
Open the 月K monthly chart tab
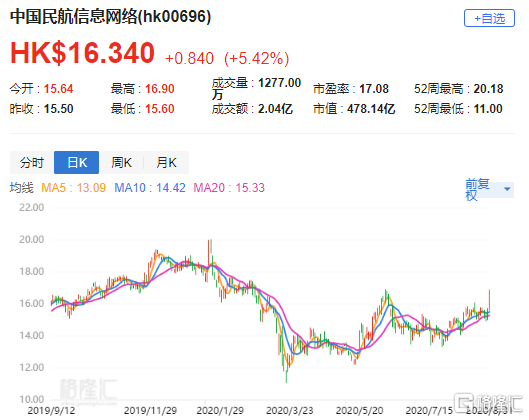(166, 163)
